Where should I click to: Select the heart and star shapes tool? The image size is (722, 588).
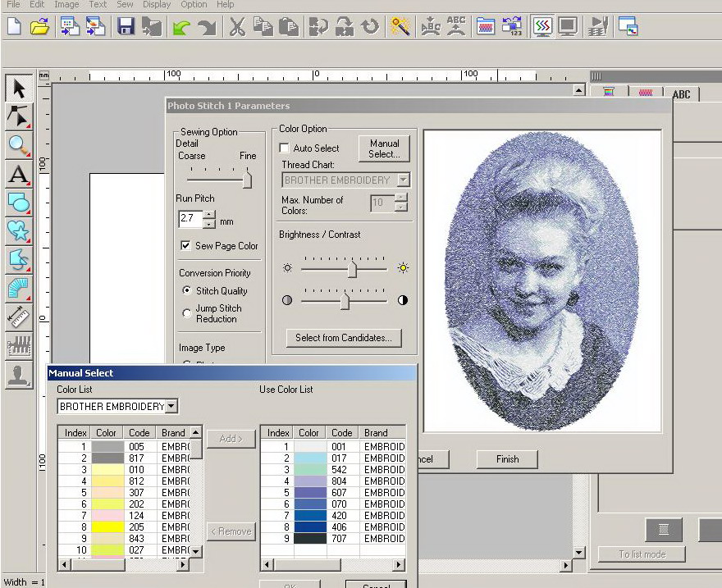(19, 231)
